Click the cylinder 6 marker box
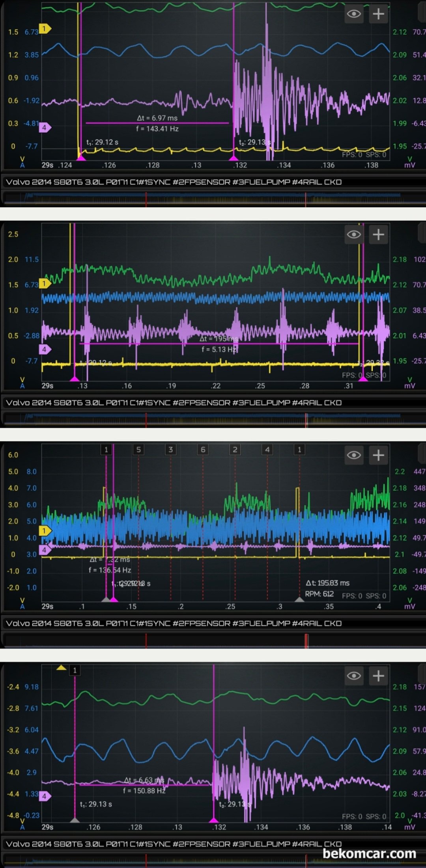This screenshot has height=868, width=426. click(203, 450)
